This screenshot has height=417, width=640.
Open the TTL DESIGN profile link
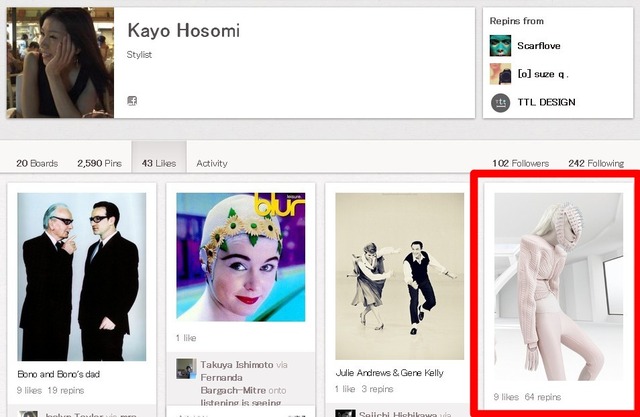click(547, 102)
